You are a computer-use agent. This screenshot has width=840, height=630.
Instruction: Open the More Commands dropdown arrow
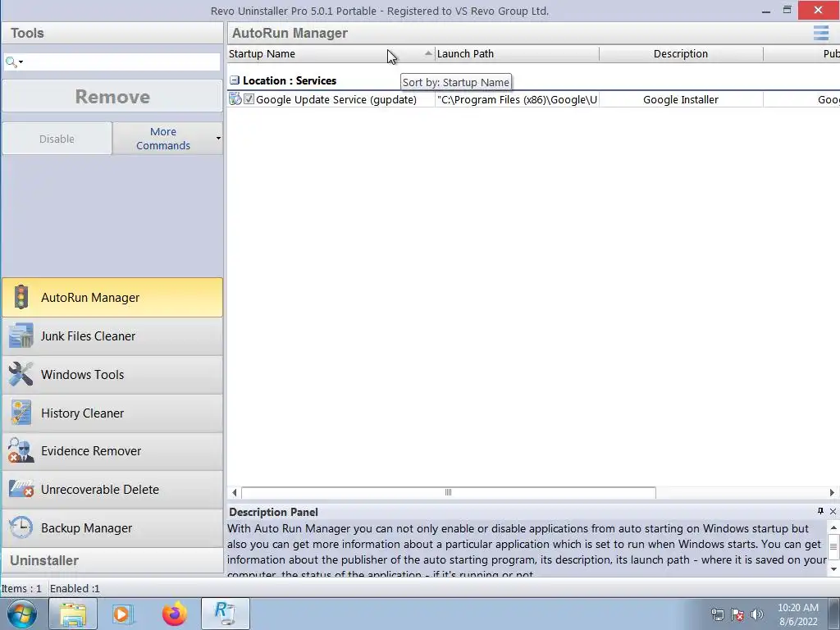[x=218, y=138]
